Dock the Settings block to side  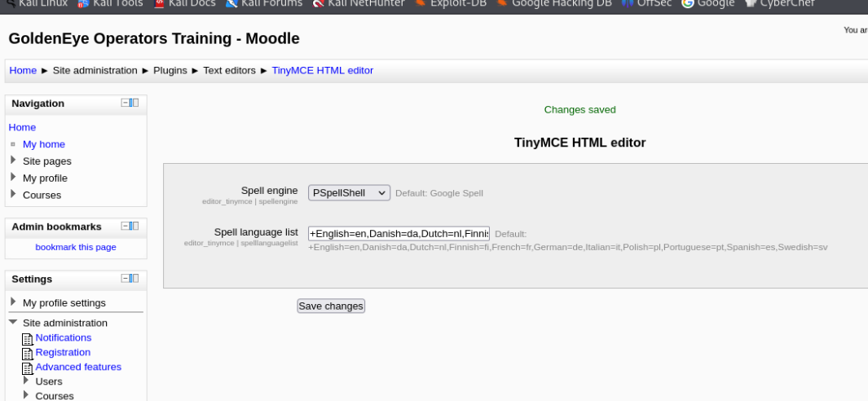click(x=134, y=278)
